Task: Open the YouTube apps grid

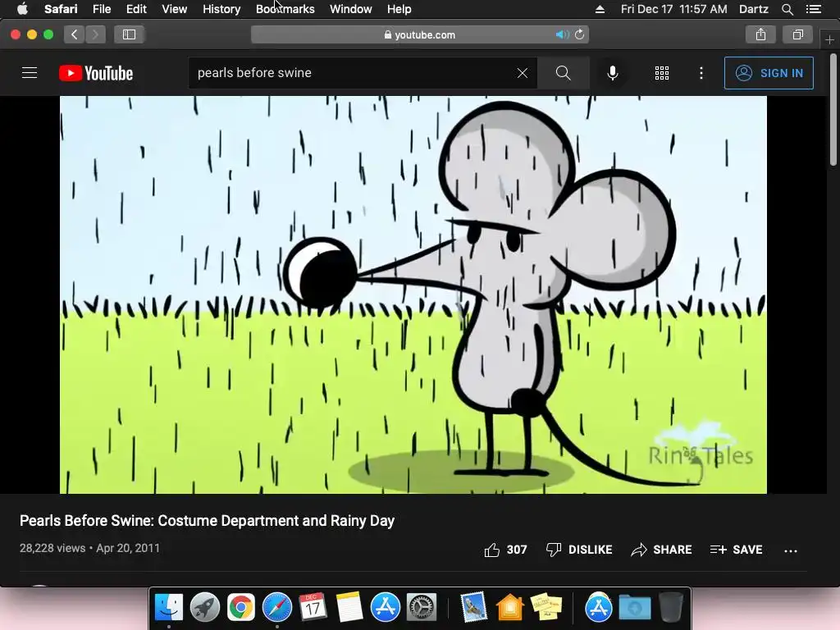Action: (662, 73)
